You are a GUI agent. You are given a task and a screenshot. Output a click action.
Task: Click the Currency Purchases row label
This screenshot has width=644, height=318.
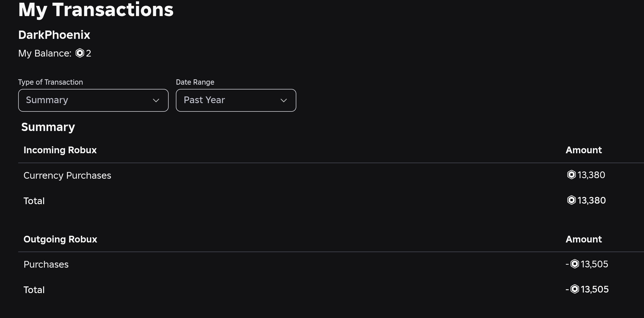pyautogui.click(x=67, y=175)
